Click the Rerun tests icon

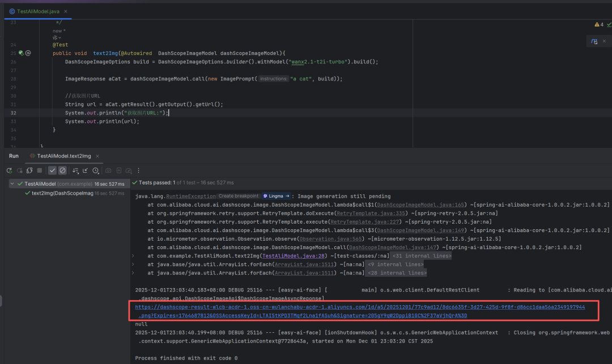(9, 170)
